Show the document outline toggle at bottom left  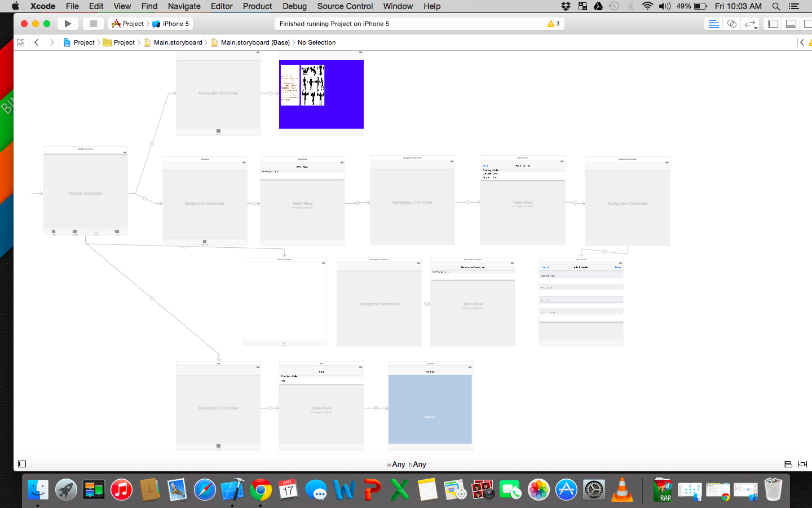point(22,464)
